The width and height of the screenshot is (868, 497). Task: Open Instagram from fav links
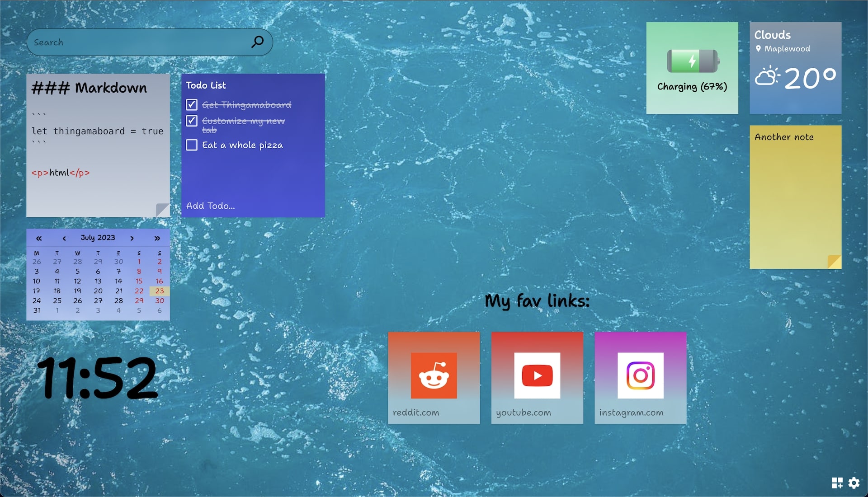640,375
